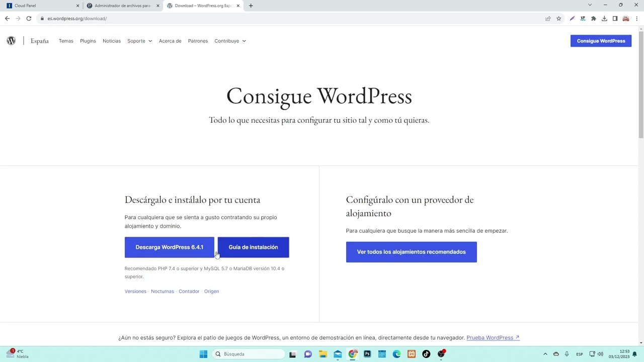Image resolution: width=644 pixels, height=362 pixels.
Task: Open the LanguageTool extension icon
Action: (x=583, y=19)
